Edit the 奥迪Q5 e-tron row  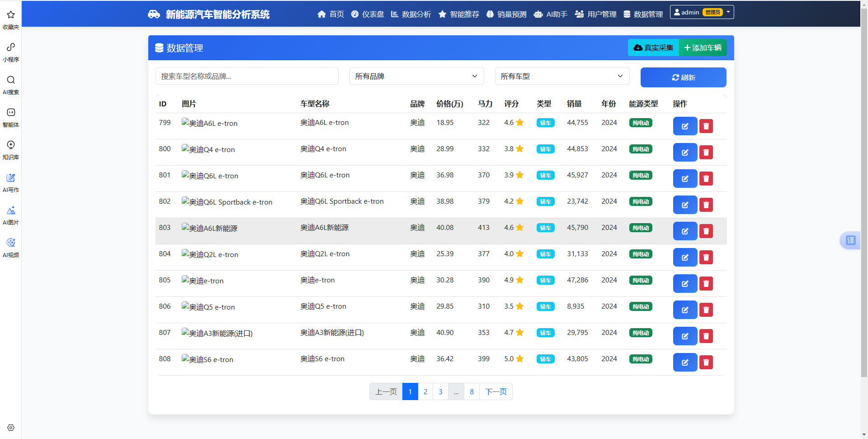click(685, 310)
